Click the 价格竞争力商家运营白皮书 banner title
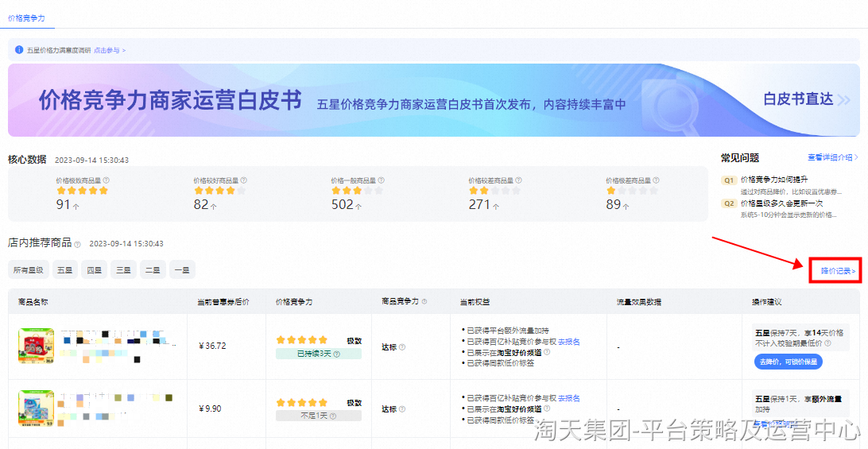The width and height of the screenshot is (868, 449). pos(170,100)
